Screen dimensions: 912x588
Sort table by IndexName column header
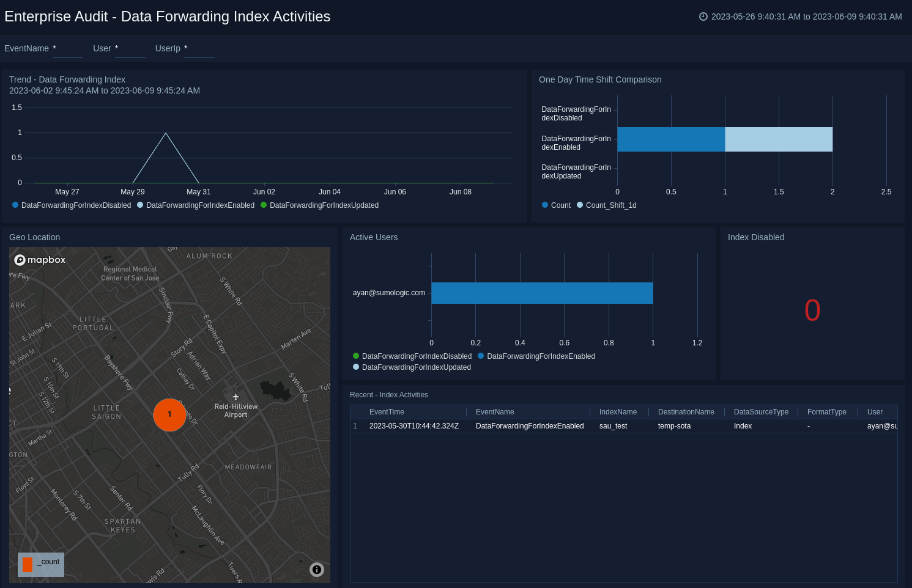tap(618, 412)
